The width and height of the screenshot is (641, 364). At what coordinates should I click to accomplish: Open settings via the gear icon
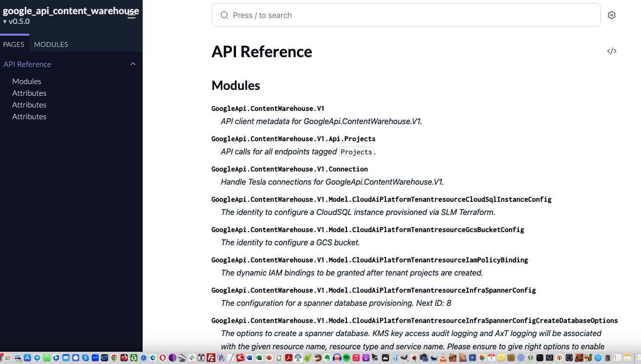[x=612, y=15]
